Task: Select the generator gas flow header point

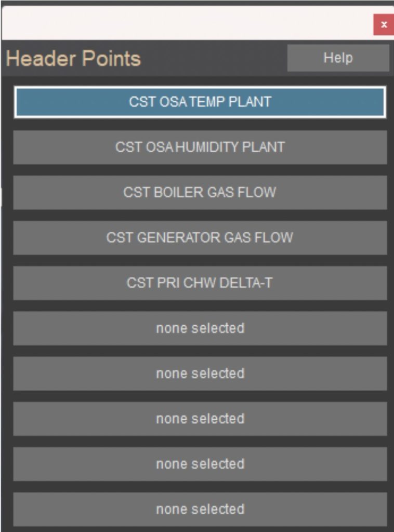Action: point(200,237)
